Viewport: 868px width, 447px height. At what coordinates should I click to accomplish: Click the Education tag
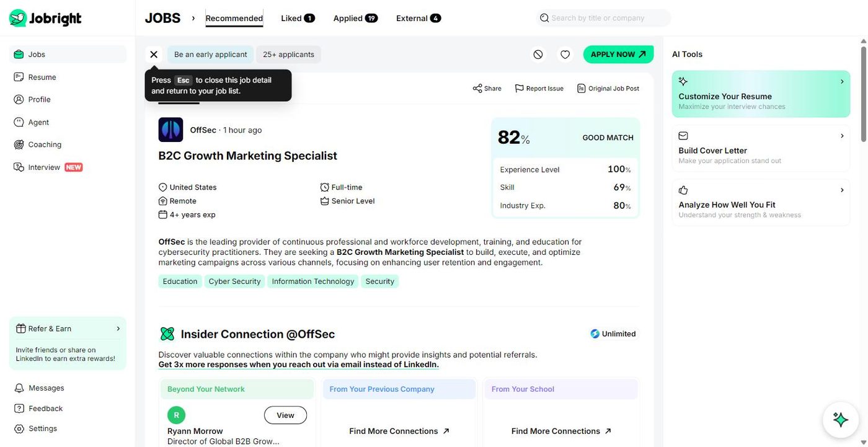click(180, 281)
